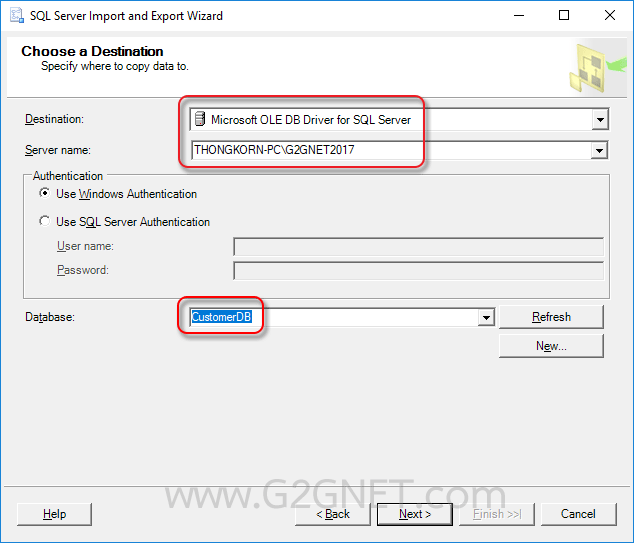
Task: Open the Destination dropdown arrow
Action: (x=600, y=120)
